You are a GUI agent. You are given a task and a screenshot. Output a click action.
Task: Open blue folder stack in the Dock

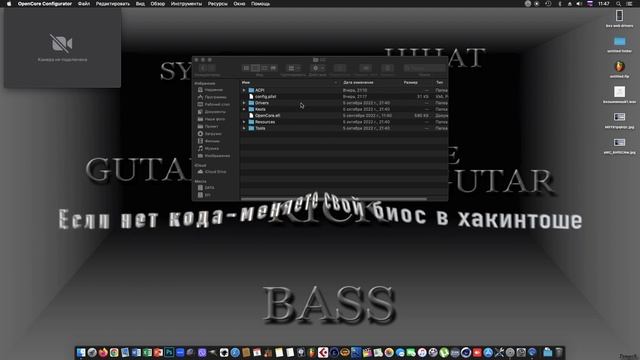pyautogui.click(x=547, y=353)
